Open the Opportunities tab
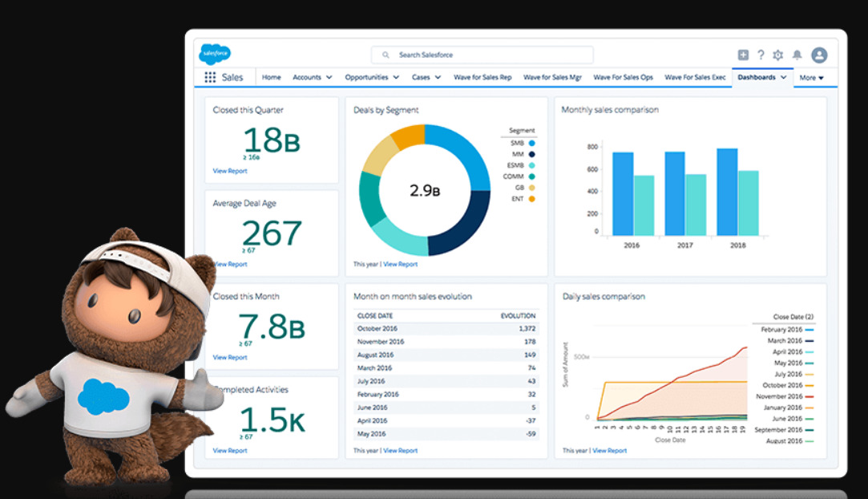The image size is (868, 499). (x=366, y=78)
